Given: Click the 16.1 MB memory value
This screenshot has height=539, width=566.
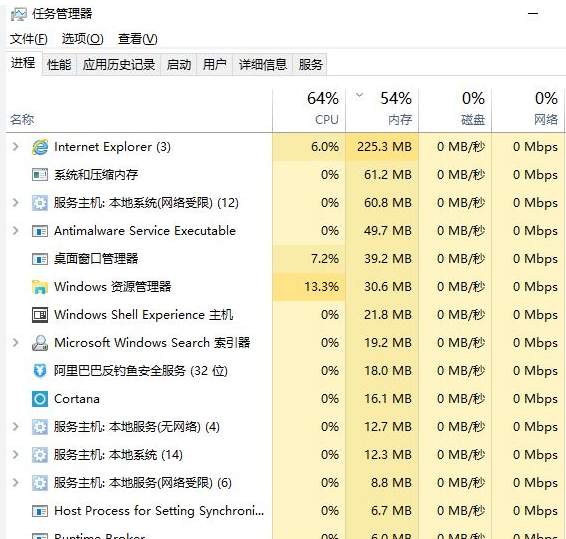Looking at the screenshot, I should (388, 399).
